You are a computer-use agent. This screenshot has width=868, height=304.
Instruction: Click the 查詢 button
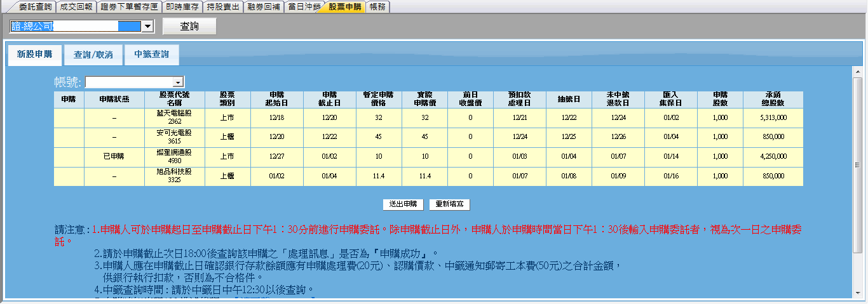click(189, 26)
